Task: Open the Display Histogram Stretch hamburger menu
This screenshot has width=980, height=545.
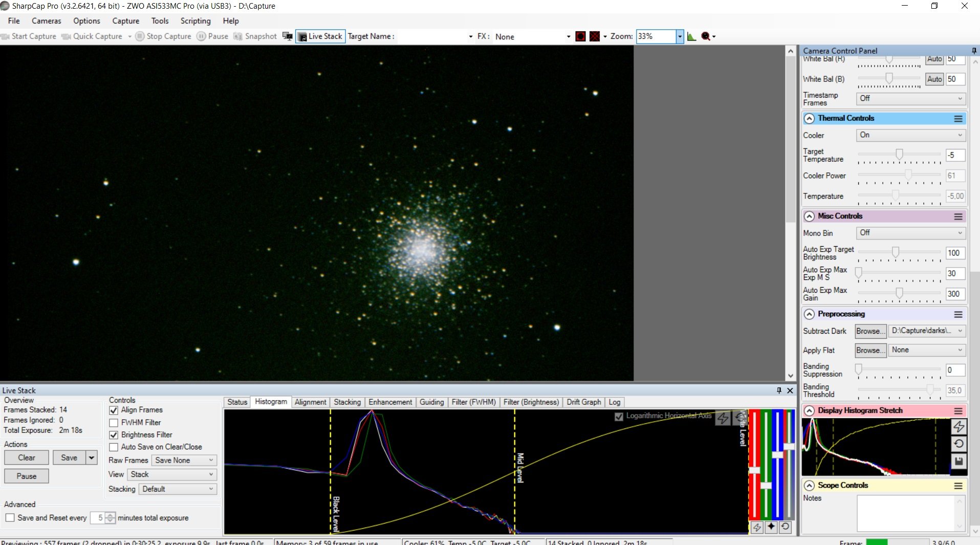Action: 958,411
